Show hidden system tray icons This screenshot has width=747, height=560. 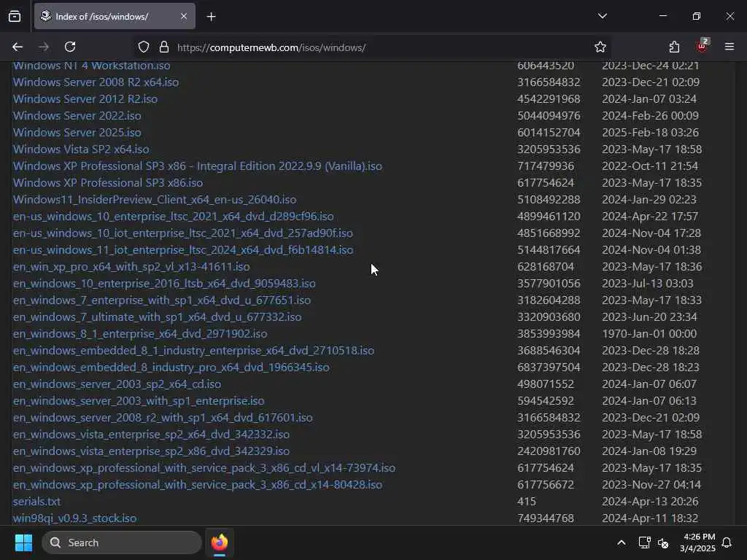pos(622,542)
